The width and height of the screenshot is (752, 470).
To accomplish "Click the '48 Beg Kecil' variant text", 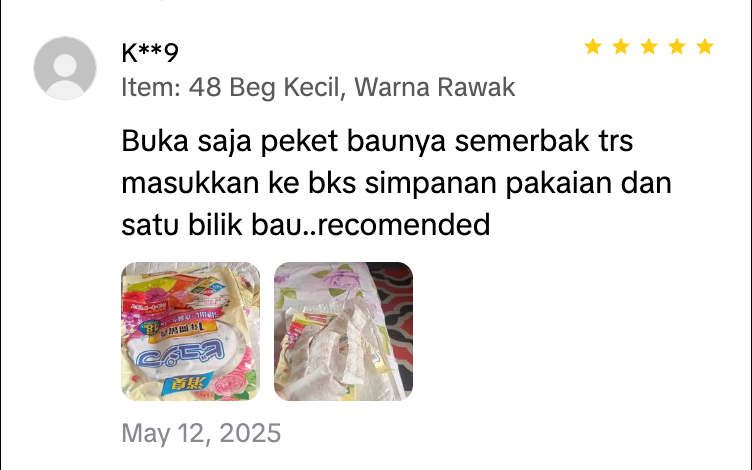I will tap(267, 87).
